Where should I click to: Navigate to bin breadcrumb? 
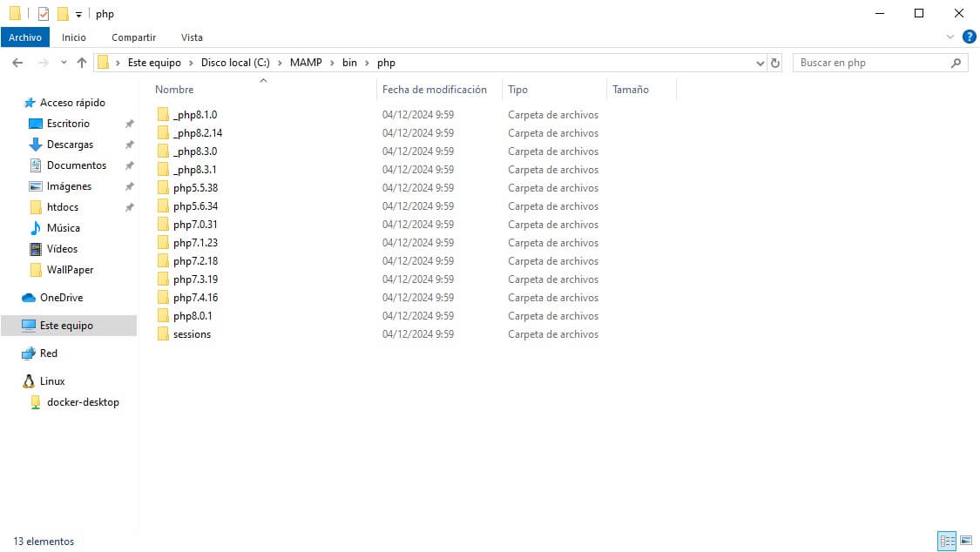coord(349,63)
